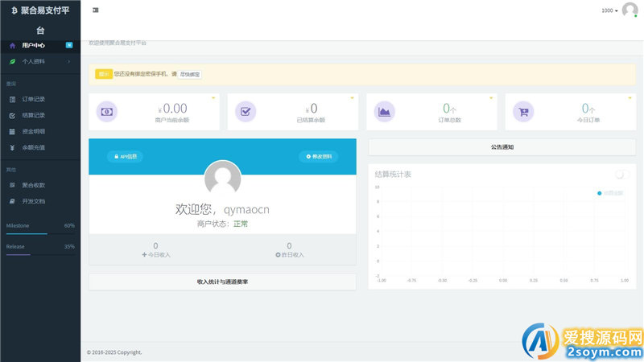Click the 欢迎您, qymaocn greeting text
This screenshot has height=362, width=644.
point(222,209)
